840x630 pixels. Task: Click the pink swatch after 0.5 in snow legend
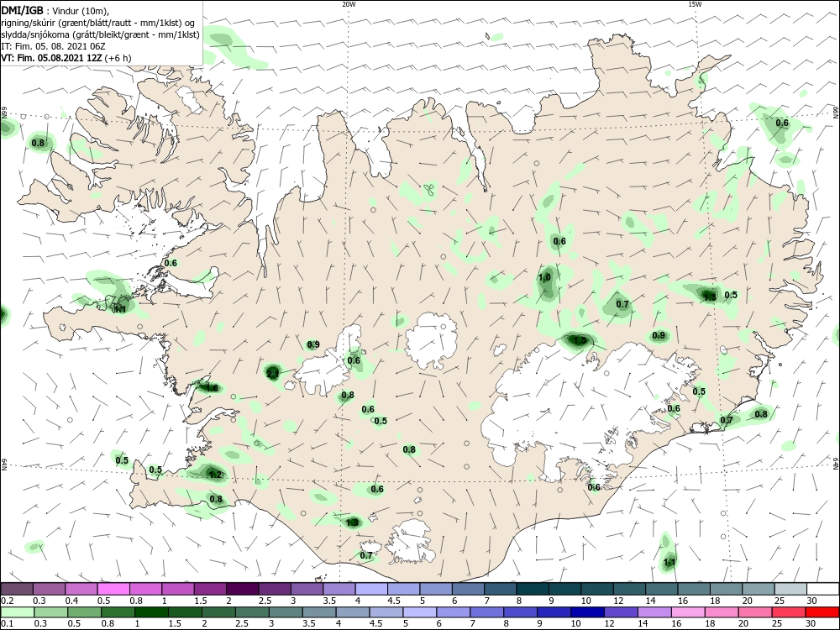pos(113,590)
